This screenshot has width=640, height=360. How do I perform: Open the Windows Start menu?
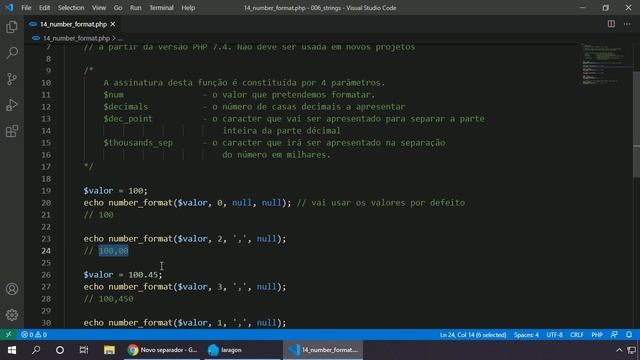click(12, 350)
